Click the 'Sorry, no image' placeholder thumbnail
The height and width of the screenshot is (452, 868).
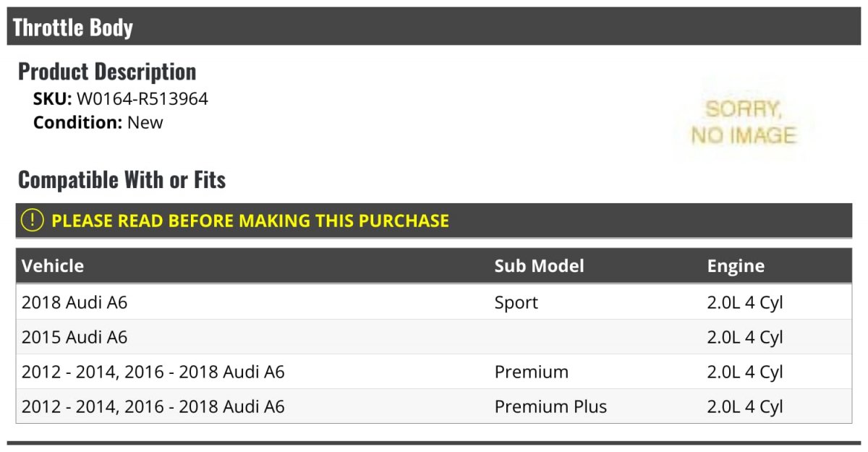point(743,121)
